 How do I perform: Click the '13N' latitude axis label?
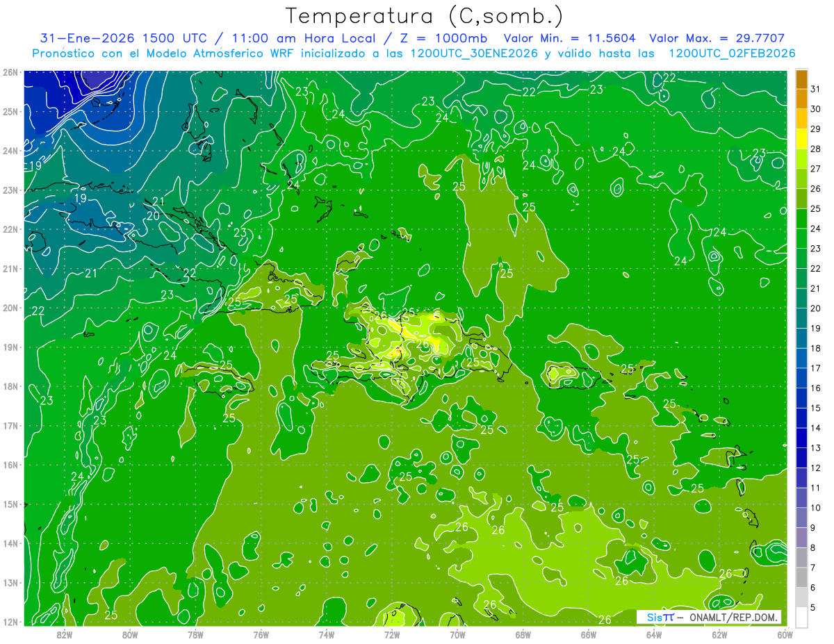[x=10, y=583]
